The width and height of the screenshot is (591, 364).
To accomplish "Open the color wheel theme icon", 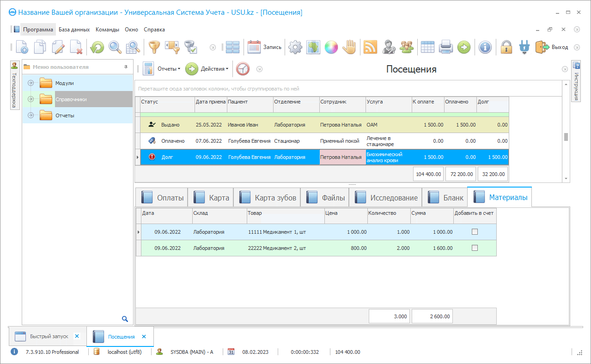I will click(331, 47).
